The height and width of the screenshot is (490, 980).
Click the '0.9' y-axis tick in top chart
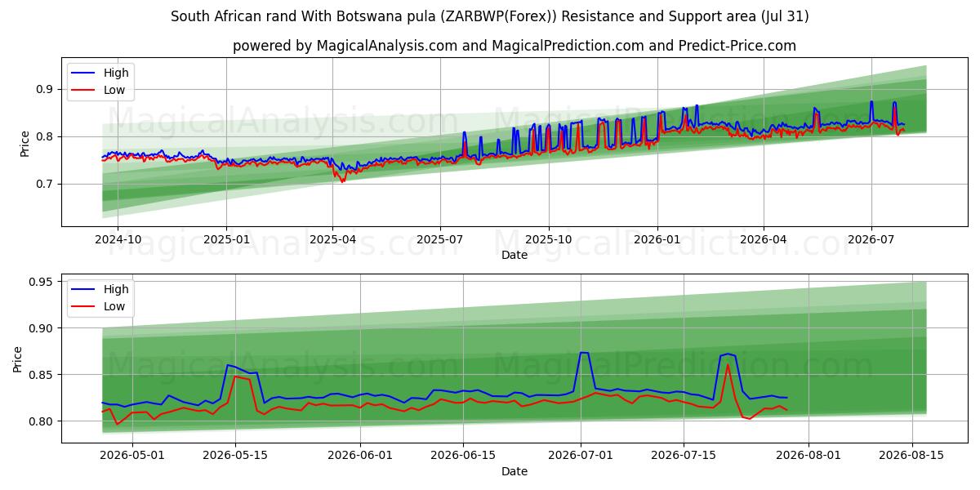(x=46, y=89)
